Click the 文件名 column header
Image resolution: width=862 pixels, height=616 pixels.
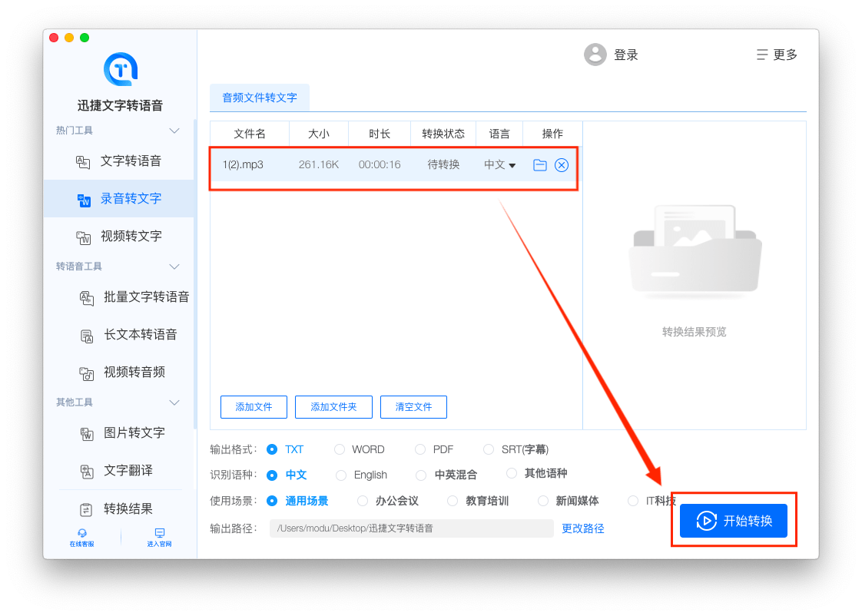[x=250, y=134]
